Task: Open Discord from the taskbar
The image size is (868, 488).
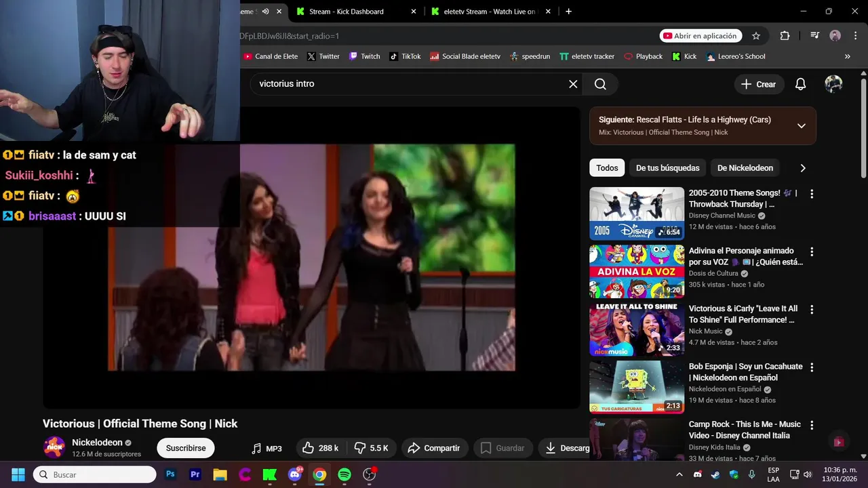Action: click(294, 474)
